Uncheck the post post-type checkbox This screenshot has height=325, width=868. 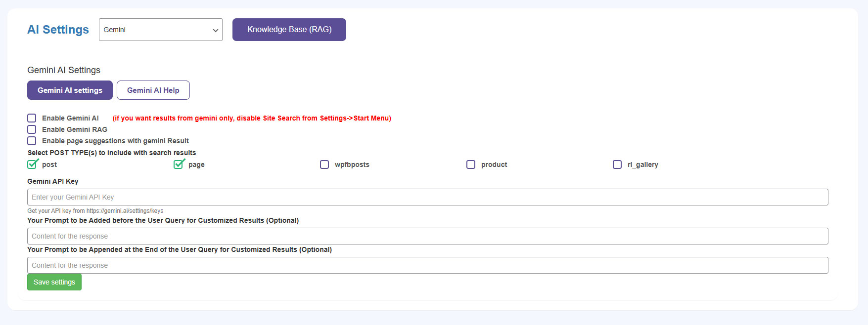(x=33, y=164)
